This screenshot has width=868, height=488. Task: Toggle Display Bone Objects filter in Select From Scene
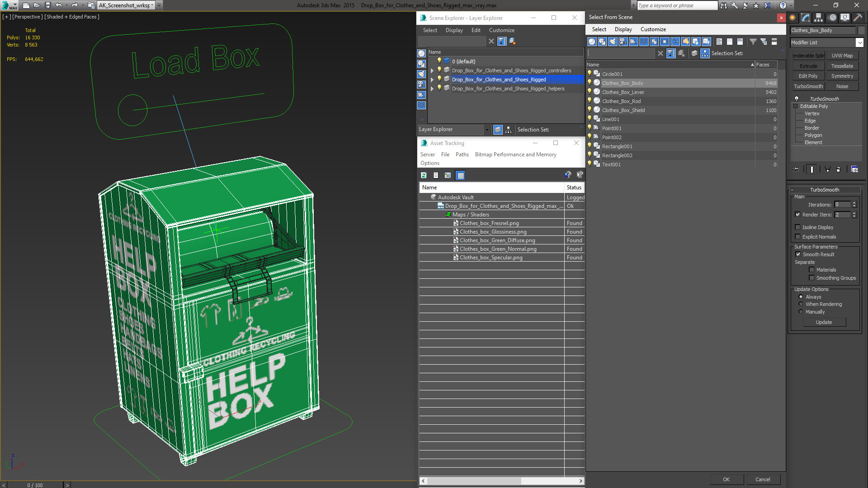(675, 42)
